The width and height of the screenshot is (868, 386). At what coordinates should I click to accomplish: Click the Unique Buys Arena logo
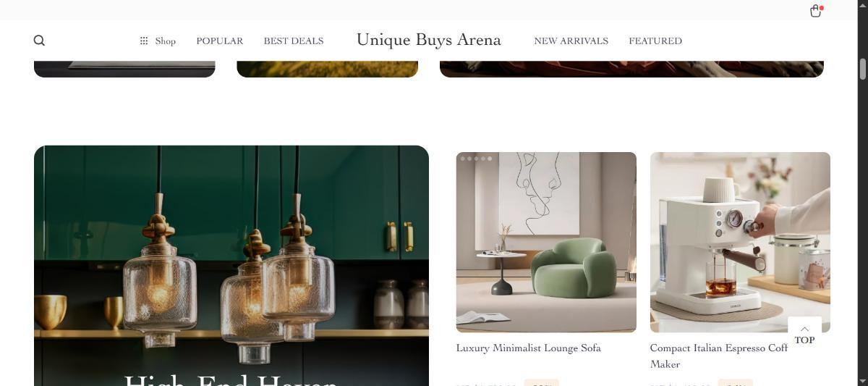(x=429, y=40)
